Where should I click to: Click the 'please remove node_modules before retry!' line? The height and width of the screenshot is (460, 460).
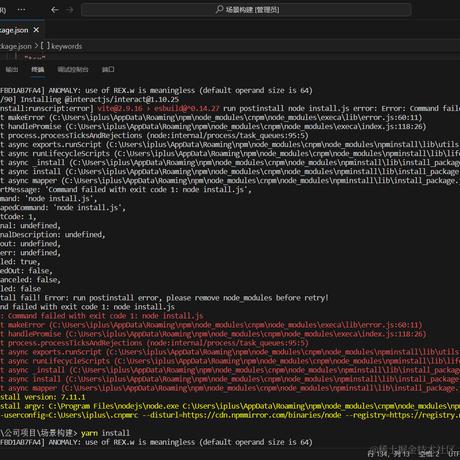(x=164, y=298)
